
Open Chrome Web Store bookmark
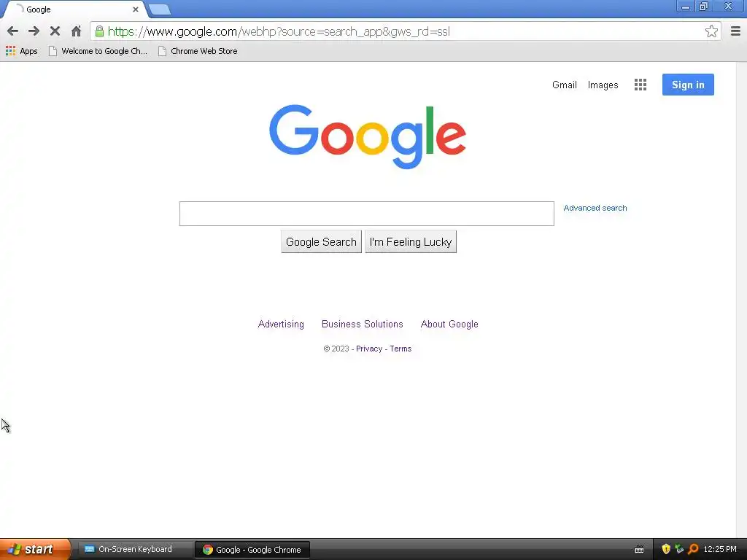pos(198,51)
